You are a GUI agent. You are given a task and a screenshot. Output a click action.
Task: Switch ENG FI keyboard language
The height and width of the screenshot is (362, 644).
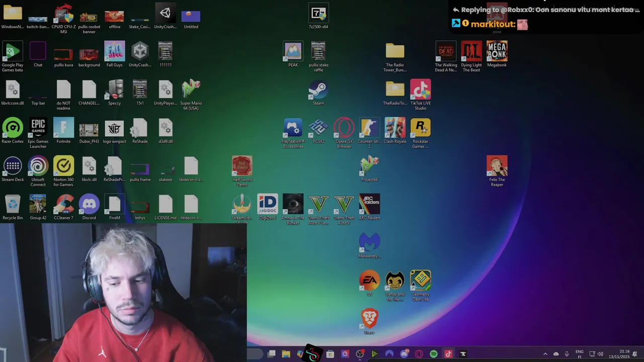[x=580, y=354]
